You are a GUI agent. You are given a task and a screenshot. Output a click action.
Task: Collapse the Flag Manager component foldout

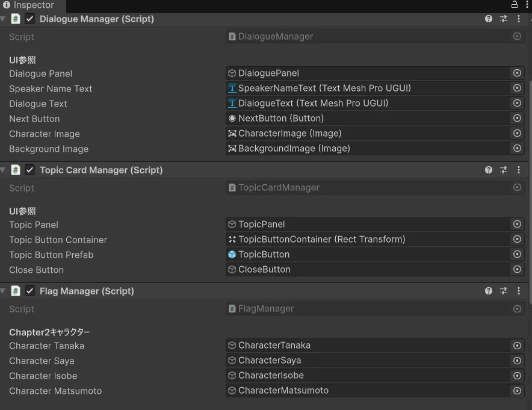(3, 291)
